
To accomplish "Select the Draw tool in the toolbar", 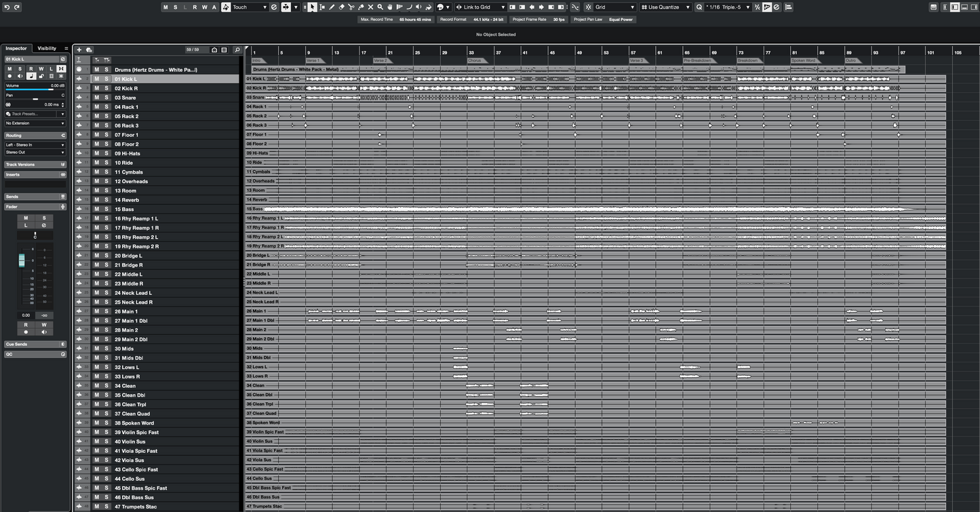I will [332, 7].
